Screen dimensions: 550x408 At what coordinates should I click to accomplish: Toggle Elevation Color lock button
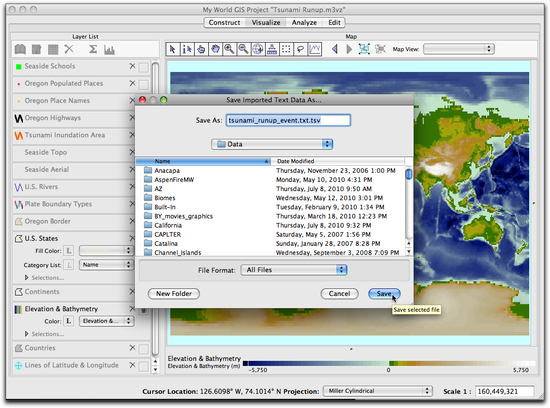pos(69,321)
